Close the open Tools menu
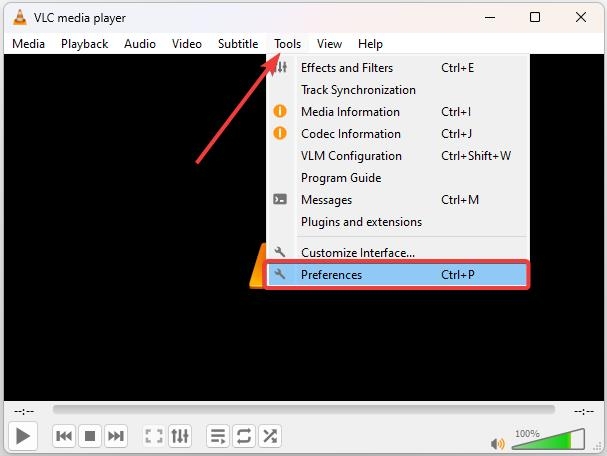Screen dimensions: 607x456 tap(287, 44)
